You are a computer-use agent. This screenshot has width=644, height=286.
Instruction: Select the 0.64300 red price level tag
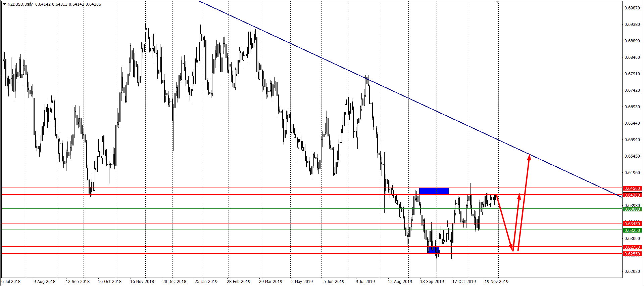pyautogui.click(x=632, y=195)
